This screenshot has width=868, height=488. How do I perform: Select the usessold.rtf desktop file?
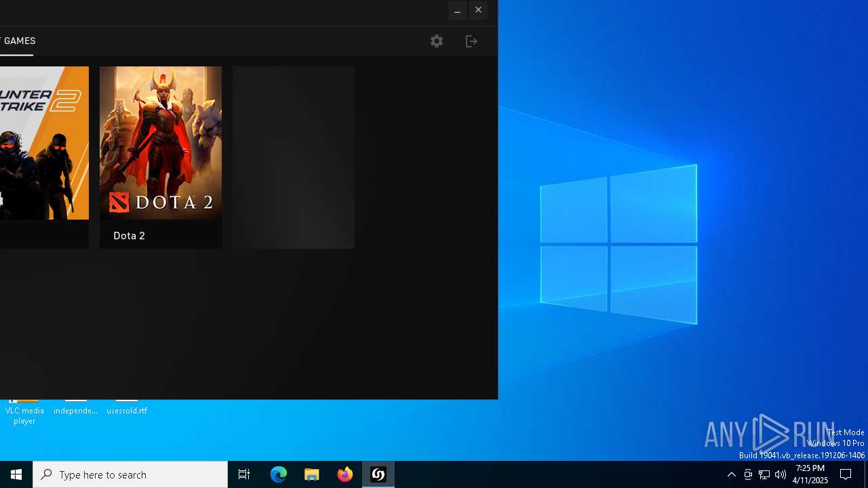(127, 407)
